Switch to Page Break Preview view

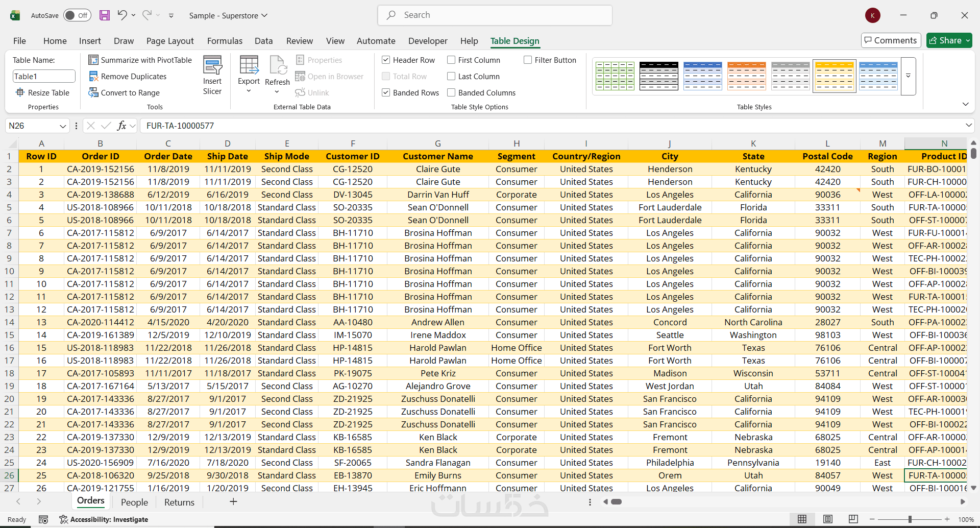853,519
